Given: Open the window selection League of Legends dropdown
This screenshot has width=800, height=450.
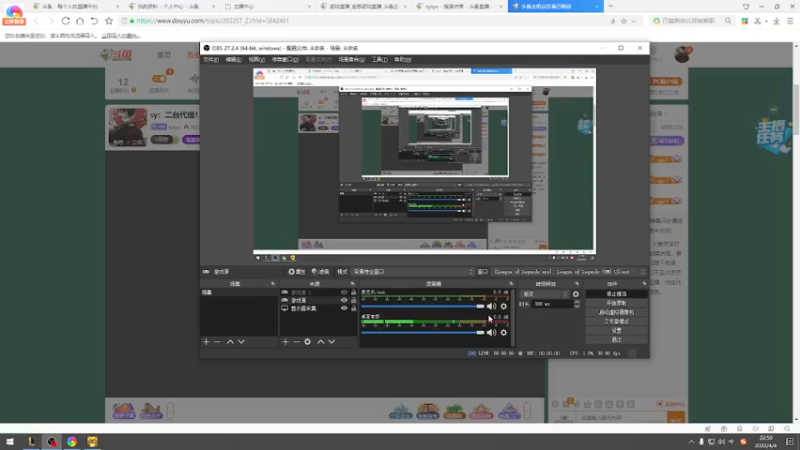Looking at the screenshot, I should click(569, 271).
